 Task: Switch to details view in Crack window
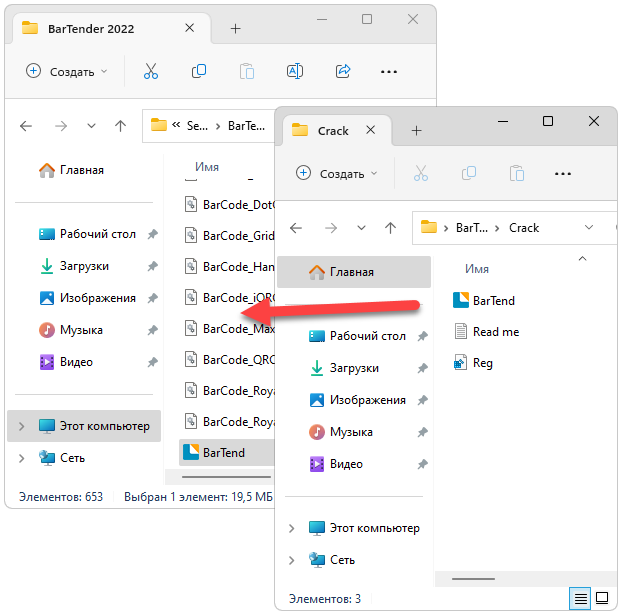coord(580,599)
